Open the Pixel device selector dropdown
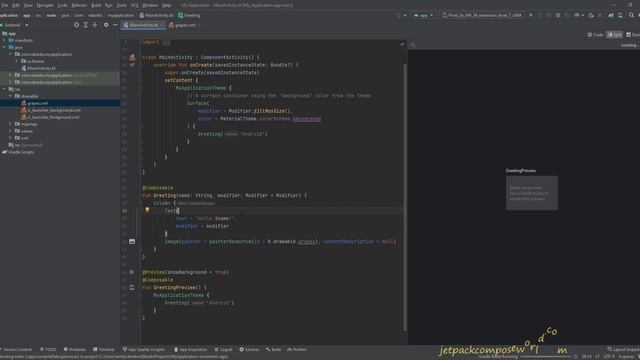This screenshot has width=640, height=360. pos(482,15)
